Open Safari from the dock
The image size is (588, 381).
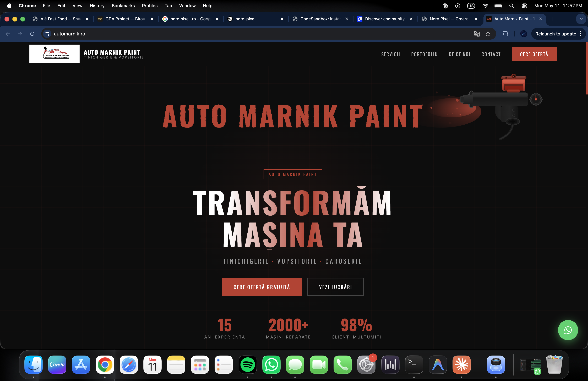pyautogui.click(x=128, y=364)
